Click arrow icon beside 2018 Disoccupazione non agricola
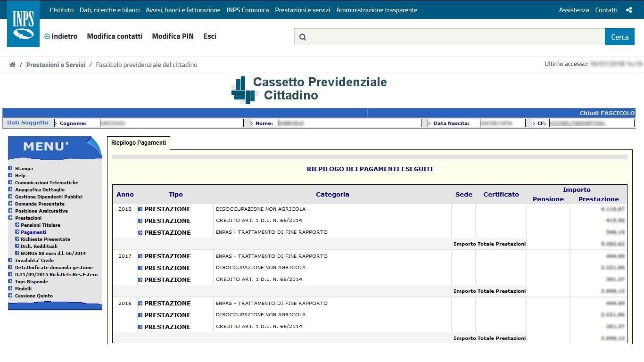 pyautogui.click(x=140, y=209)
